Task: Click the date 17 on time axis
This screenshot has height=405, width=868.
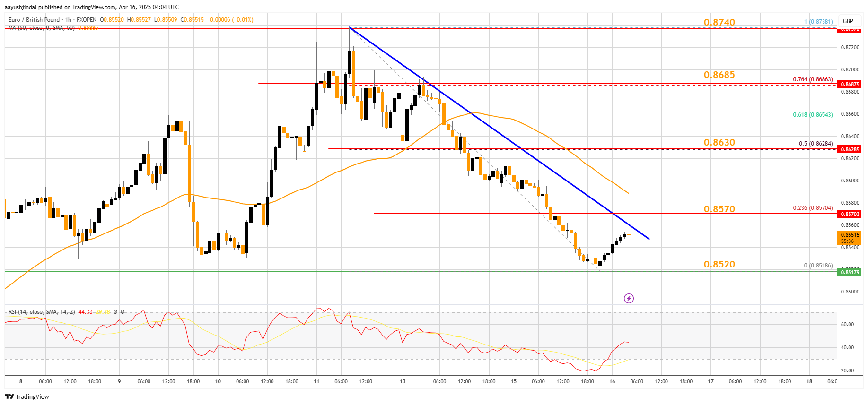Action: point(710,381)
